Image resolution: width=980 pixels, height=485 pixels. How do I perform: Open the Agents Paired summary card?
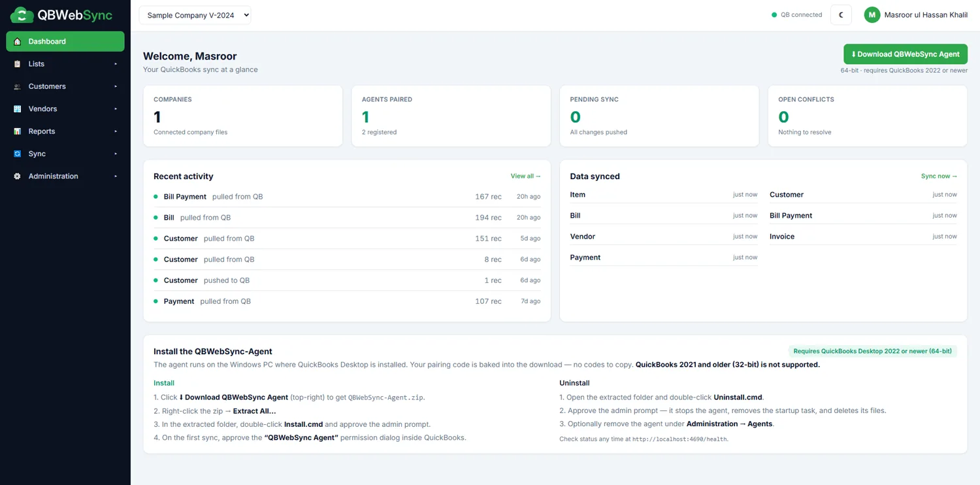pos(451,116)
